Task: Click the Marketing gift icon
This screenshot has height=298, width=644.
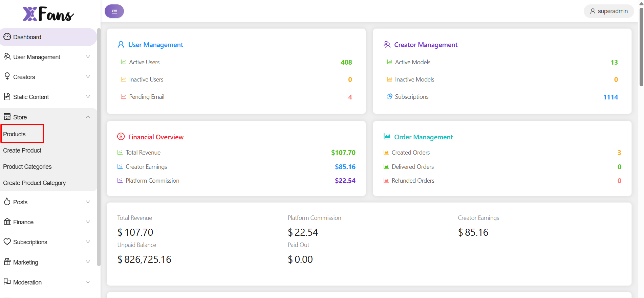Action: tap(7, 262)
